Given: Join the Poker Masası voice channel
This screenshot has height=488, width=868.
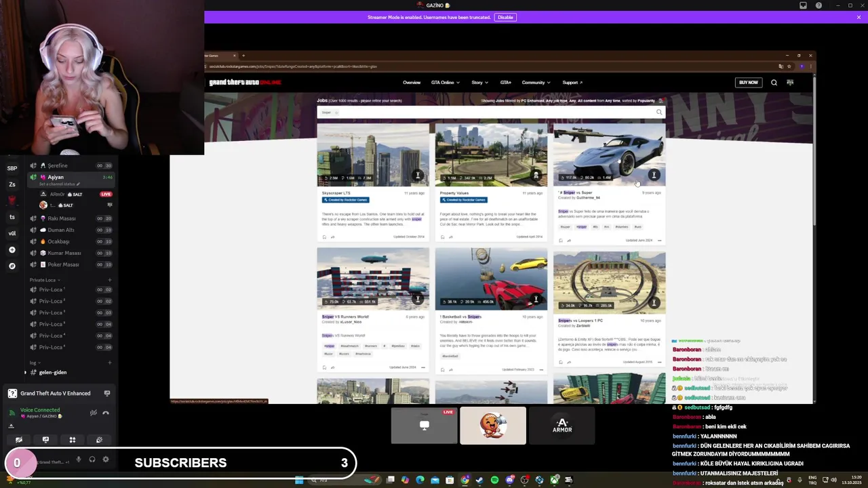Looking at the screenshot, I should click(x=71, y=264).
